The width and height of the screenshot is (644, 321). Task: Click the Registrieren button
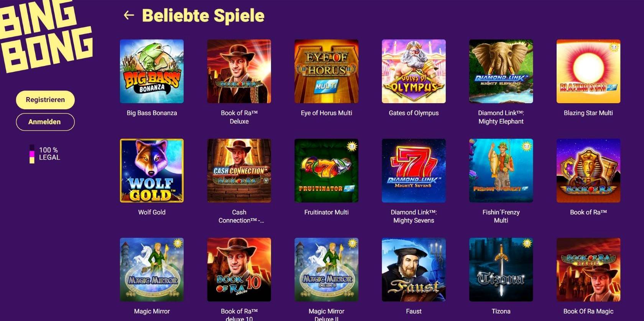(45, 100)
